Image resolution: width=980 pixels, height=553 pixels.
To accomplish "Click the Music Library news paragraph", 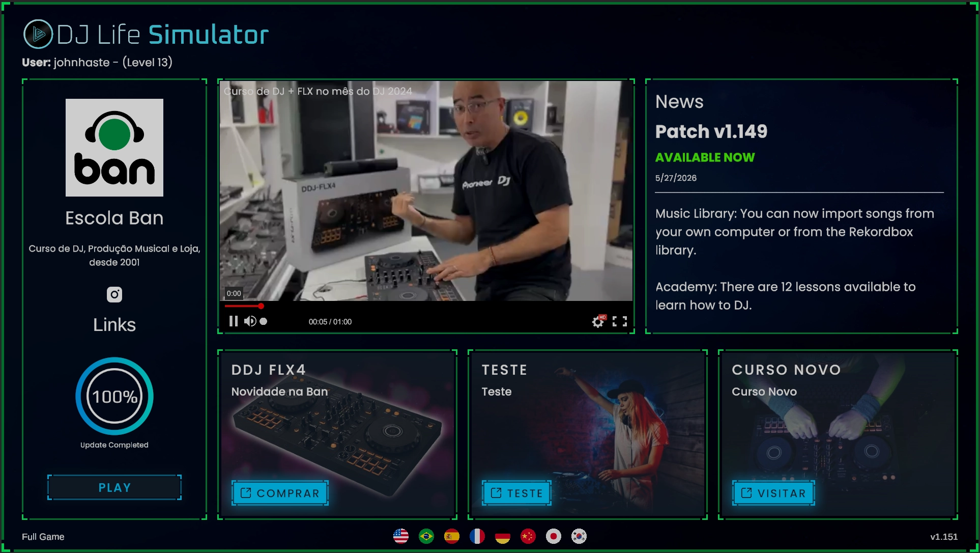I will pyautogui.click(x=795, y=232).
